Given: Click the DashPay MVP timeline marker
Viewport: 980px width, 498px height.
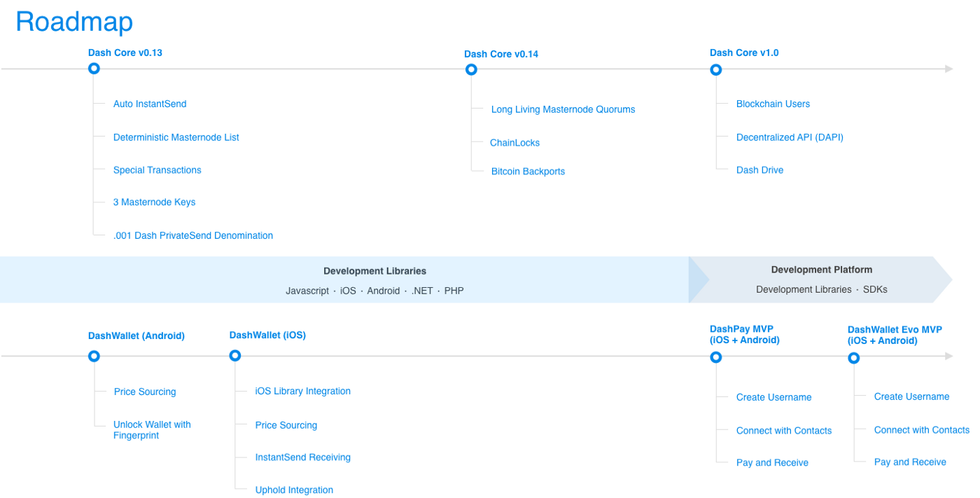Looking at the screenshot, I should click(715, 357).
